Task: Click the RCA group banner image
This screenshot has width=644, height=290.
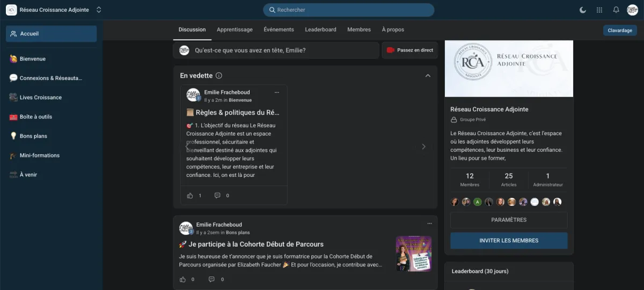Action: (x=509, y=69)
